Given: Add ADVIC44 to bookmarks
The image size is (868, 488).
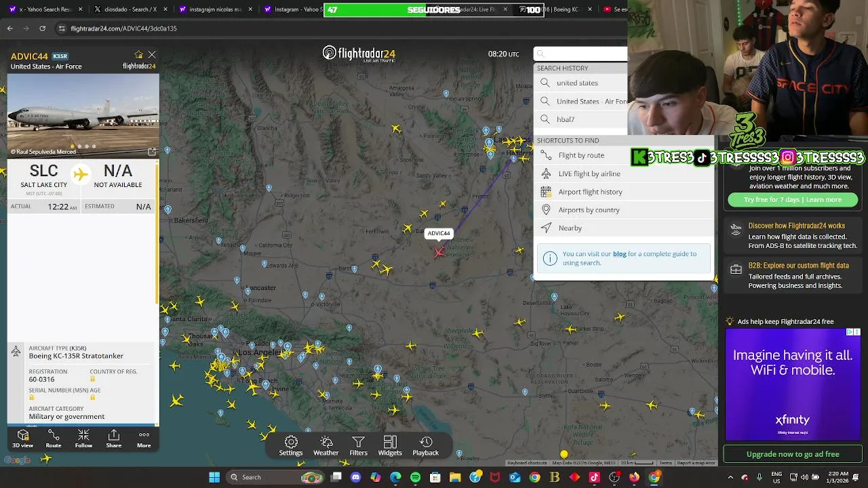Looking at the screenshot, I should tap(139, 54).
